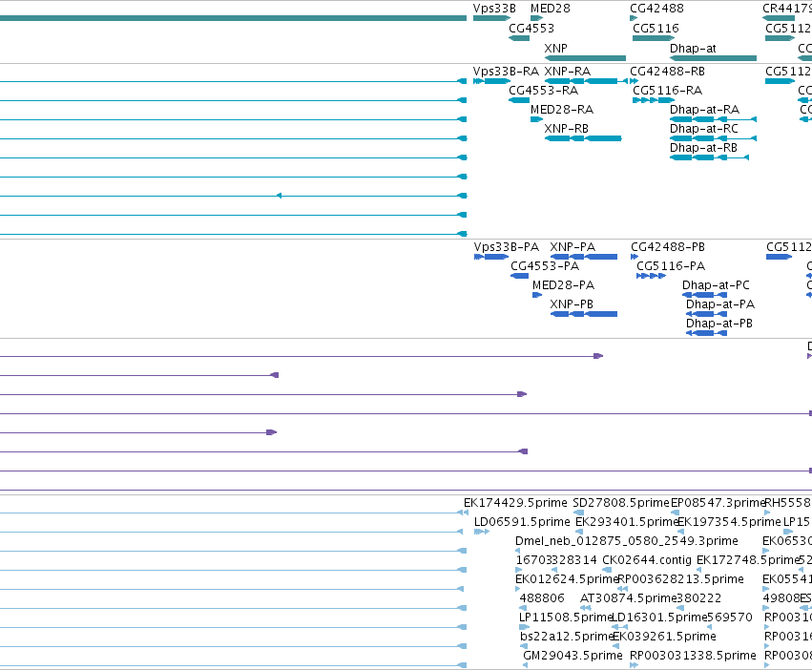Select transcript XNP-RB
Screen dimensions: 812x670
[567, 129]
